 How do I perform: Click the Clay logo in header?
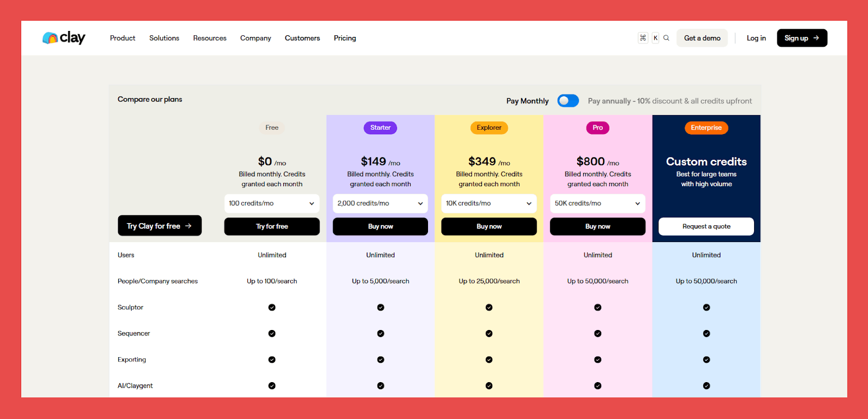(64, 38)
